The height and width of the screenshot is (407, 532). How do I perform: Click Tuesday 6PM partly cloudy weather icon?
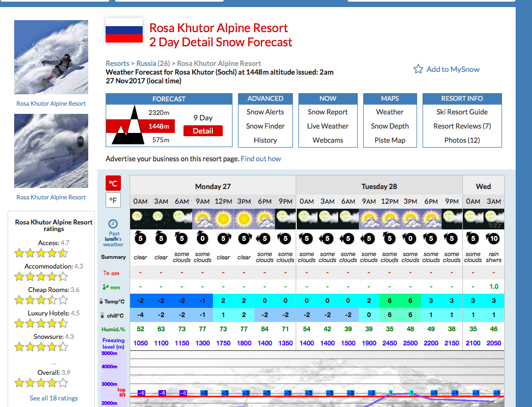pyautogui.click(x=431, y=219)
